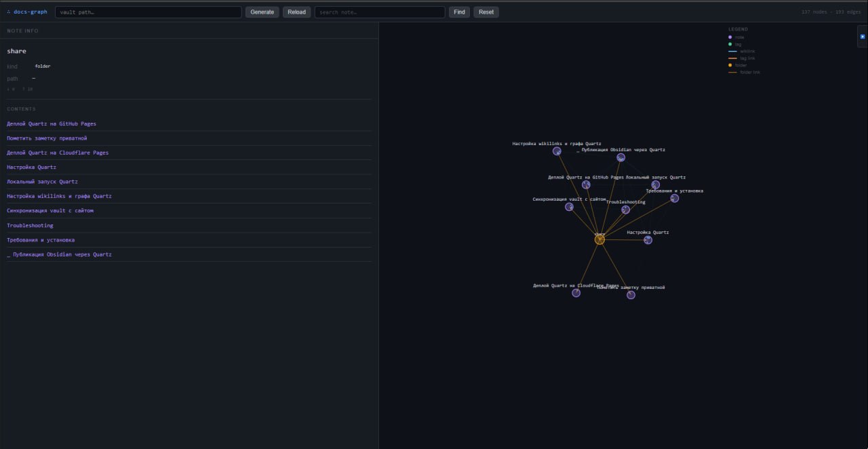
Task: Open Локальный запуск Quartz contents link
Action: click(x=42, y=182)
